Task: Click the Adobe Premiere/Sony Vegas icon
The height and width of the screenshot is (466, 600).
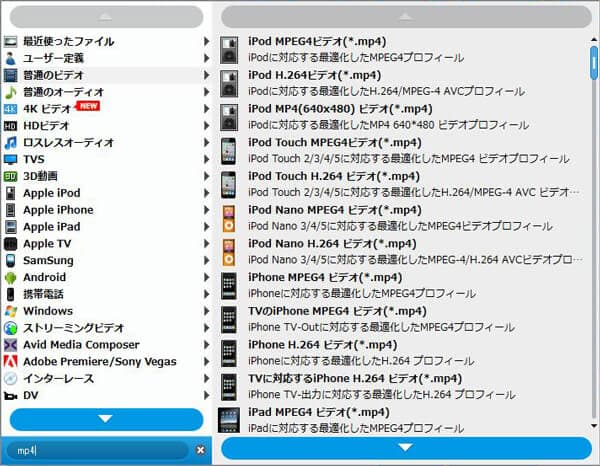Action: (10, 362)
